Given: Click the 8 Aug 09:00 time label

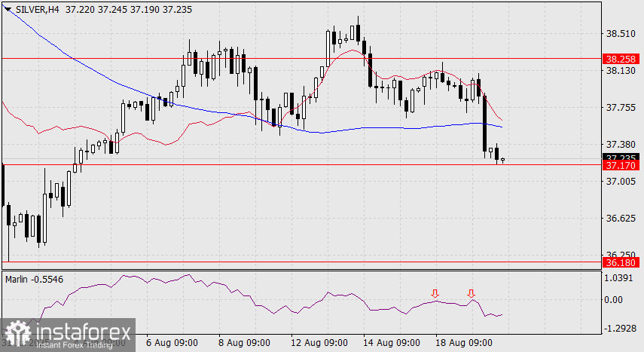Looking at the screenshot, I should (x=244, y=342).
